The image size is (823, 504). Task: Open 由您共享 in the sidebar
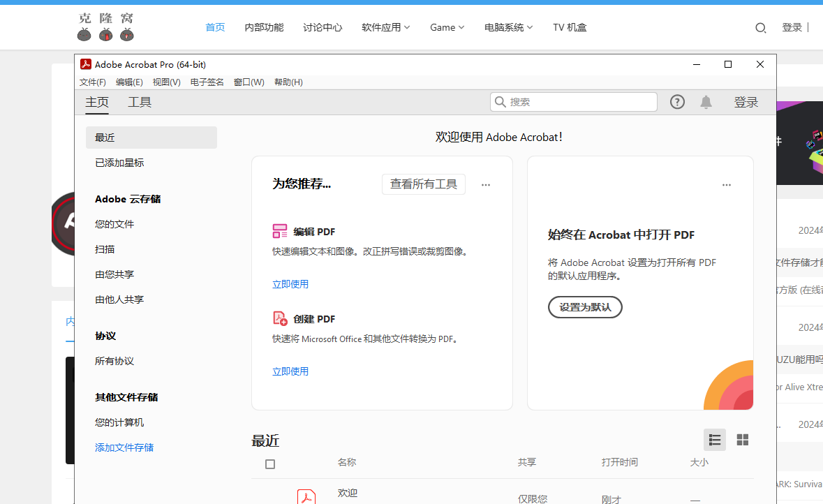114,274
